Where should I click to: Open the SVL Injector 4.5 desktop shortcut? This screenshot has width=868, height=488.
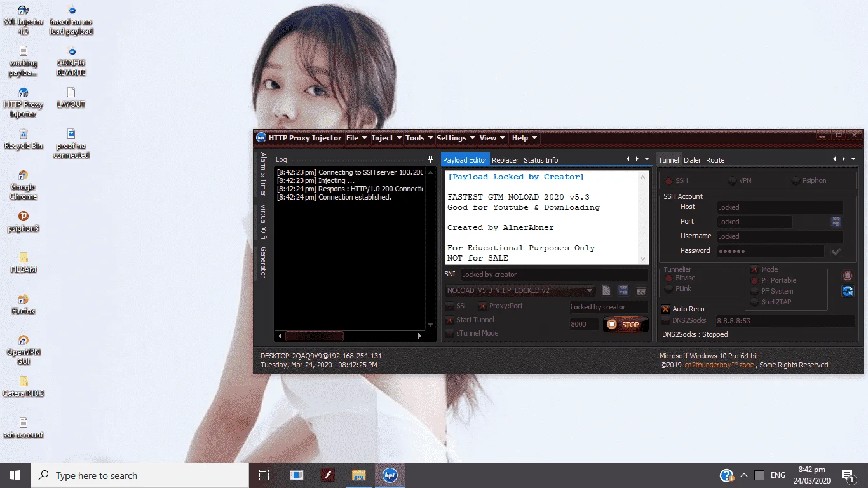(x=24, y=20)
